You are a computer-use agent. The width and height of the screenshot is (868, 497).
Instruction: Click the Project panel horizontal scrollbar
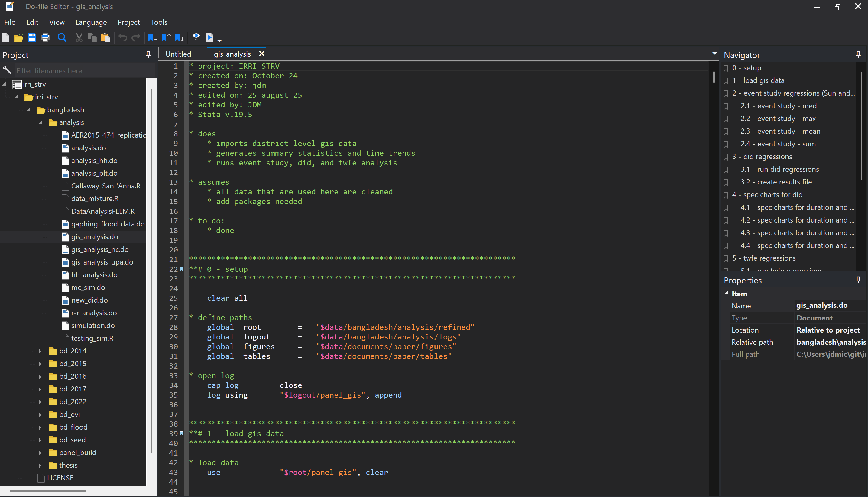click(48, 491)
